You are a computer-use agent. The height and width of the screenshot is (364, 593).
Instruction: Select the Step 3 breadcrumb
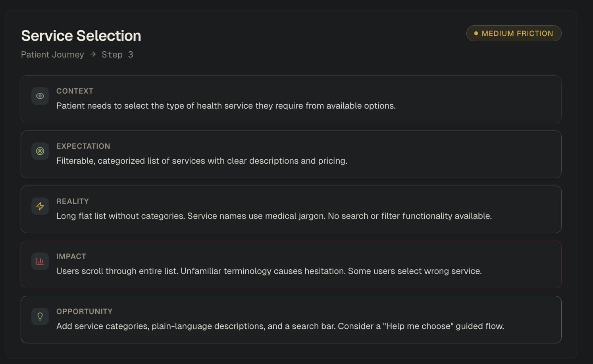117,54
